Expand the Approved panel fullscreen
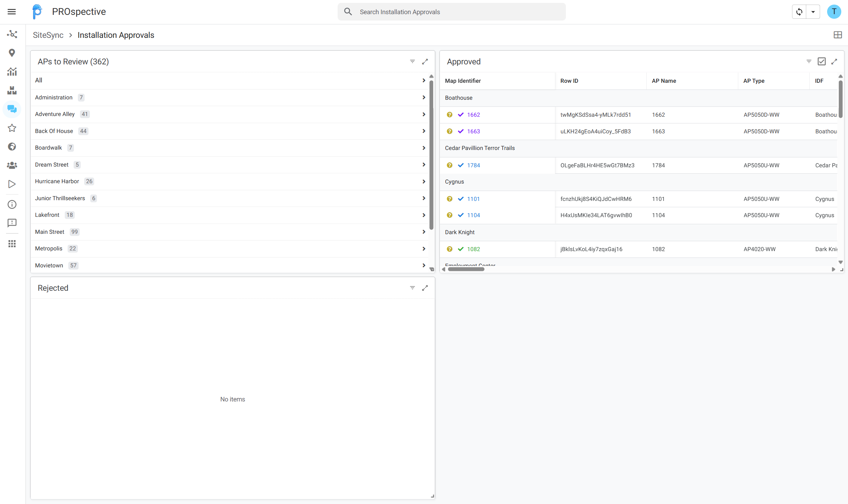Image resolution: width=848 pixels, height=504 pixels. coord(834,62)
